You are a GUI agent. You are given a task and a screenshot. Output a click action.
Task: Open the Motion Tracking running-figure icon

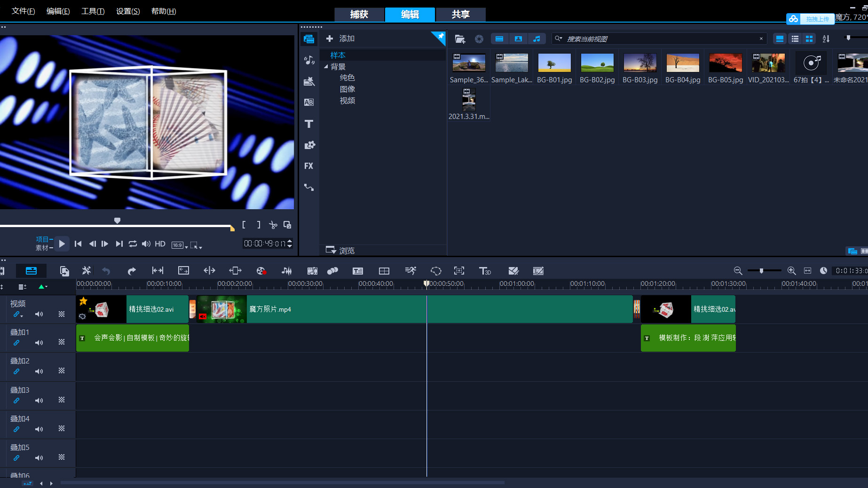tap(410, 271)
